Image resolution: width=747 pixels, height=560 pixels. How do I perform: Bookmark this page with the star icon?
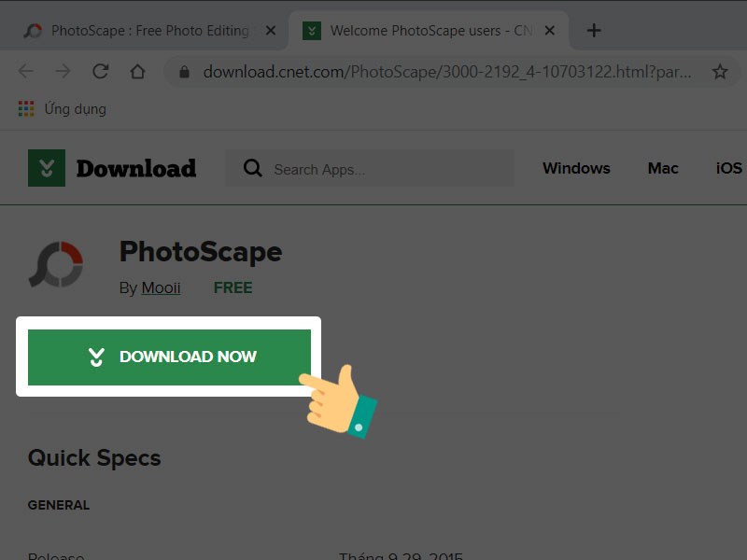coord(720,72)
